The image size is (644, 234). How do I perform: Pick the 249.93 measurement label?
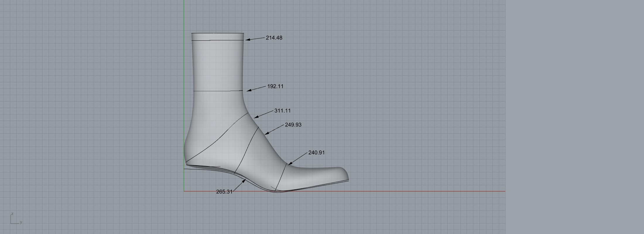(x=293, y=125)
